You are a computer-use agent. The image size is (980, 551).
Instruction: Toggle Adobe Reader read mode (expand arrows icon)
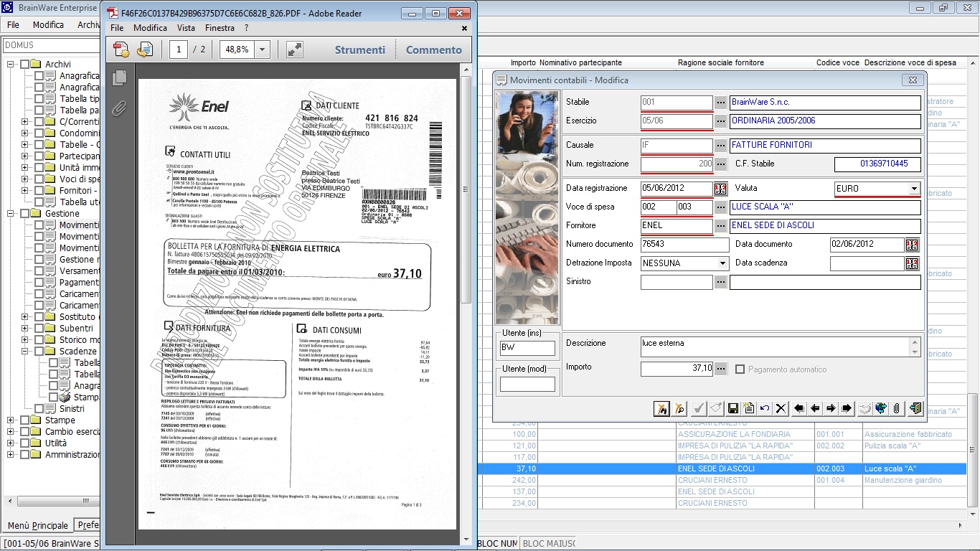pyautogui.click(x=294, y=50)
